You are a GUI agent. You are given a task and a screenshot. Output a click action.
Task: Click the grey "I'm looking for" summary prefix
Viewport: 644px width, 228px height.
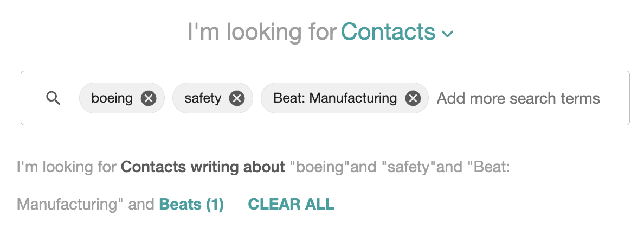point(67,167)
